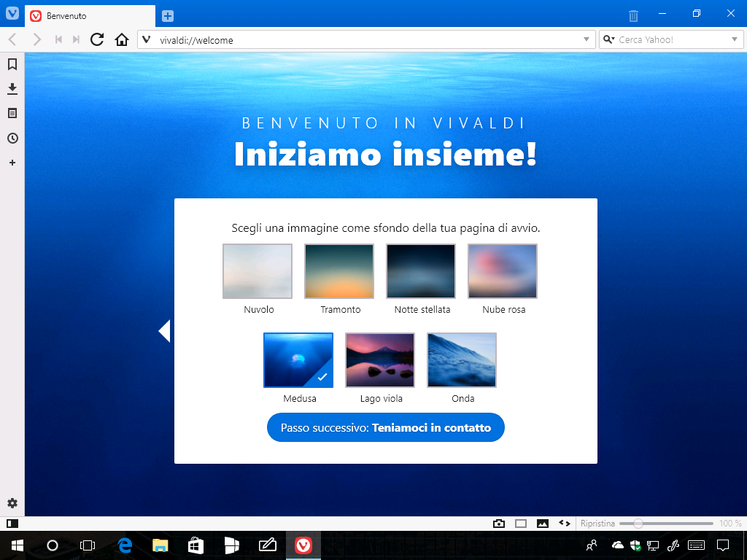Add a web panel with plus icon
This screenshot has width=747, height=560.
12,163
